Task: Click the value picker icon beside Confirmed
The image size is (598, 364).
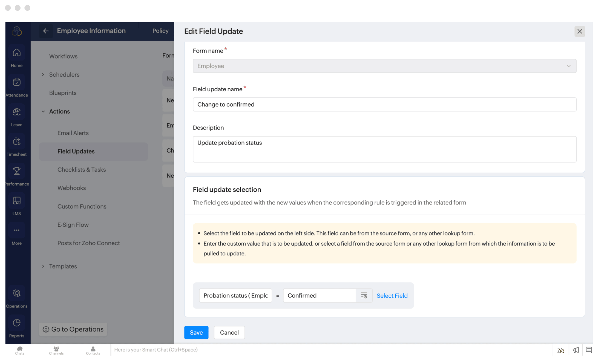Action: (364, 296)
